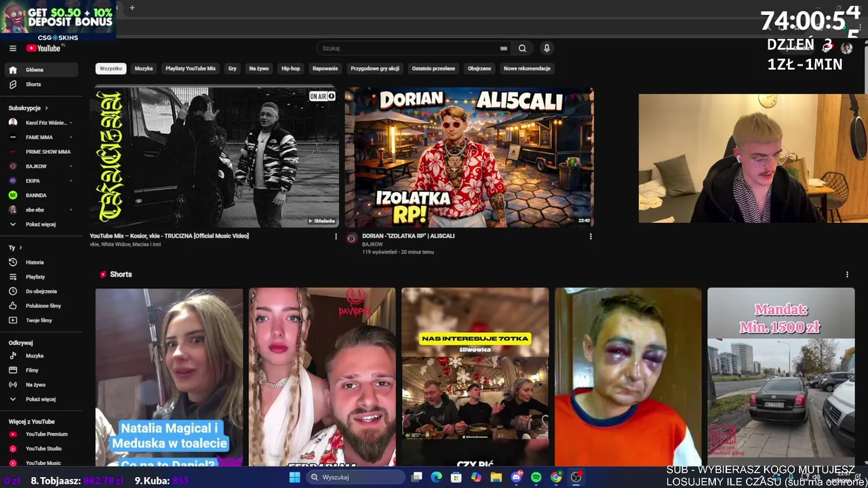
Task: Select the Wszystko filter chip
Action: [111, 68]
